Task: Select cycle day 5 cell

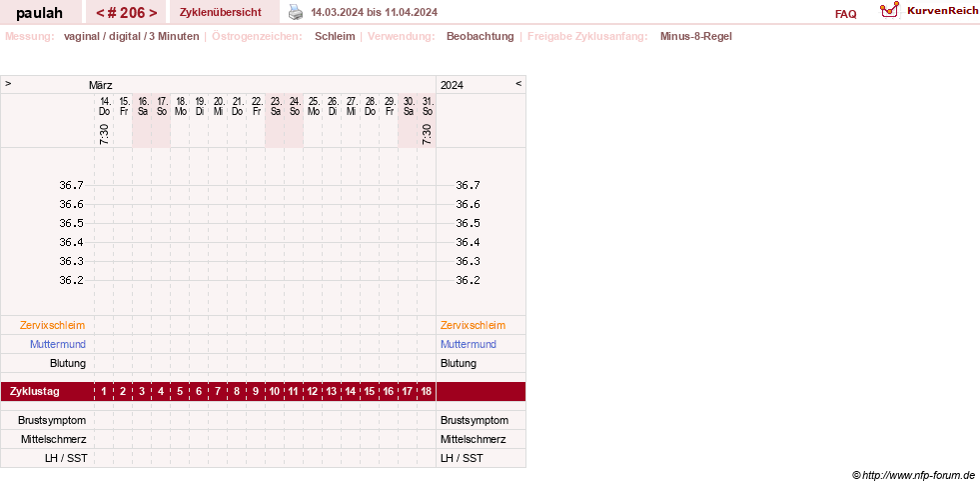Action: point(180,392)
